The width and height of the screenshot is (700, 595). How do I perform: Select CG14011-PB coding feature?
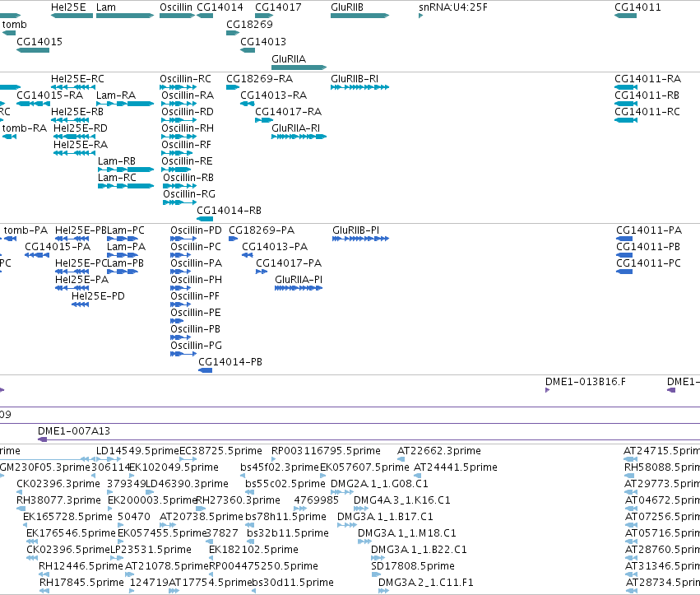648,247
